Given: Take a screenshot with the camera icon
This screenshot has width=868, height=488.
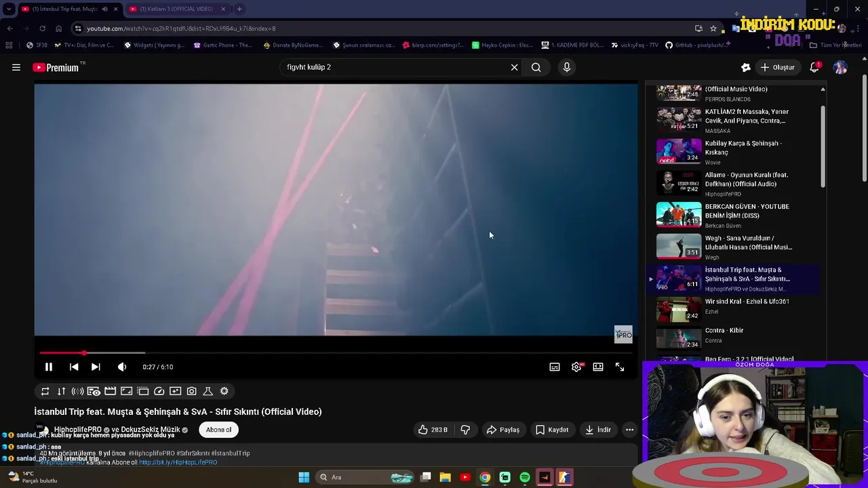Looking at the screenshot, I should click(x=191, y=391).
